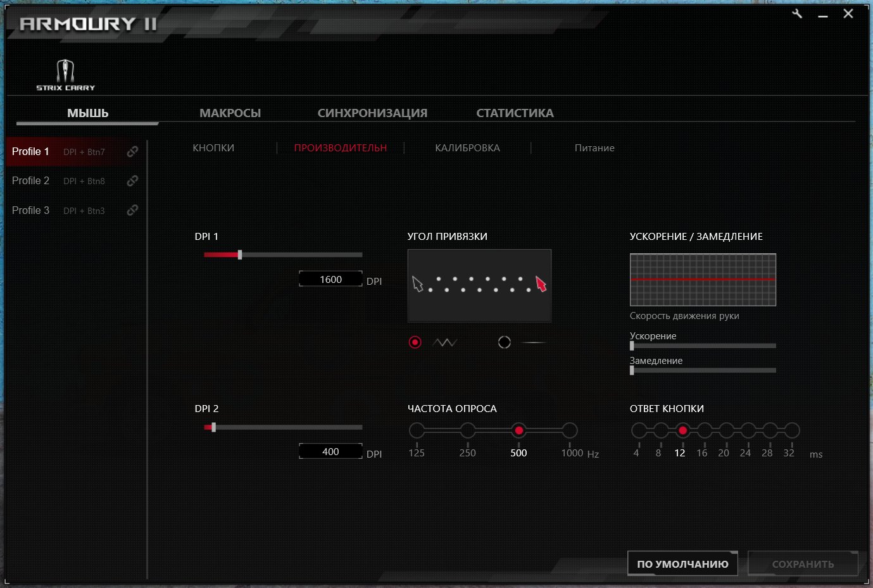Select the zigzag angle snapping radio button
The height and width of the screenshot is (588, 873).
coord(415,342)
